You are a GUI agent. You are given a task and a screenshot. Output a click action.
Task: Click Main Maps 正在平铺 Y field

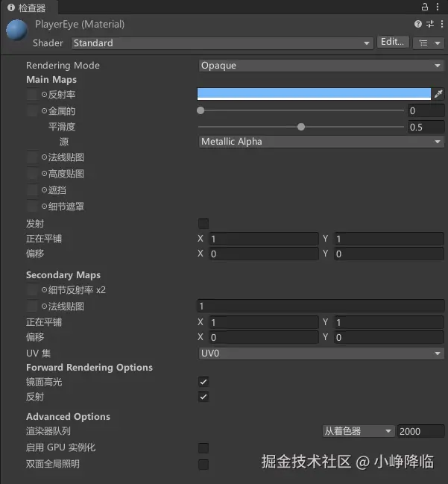tap(389, 239)
